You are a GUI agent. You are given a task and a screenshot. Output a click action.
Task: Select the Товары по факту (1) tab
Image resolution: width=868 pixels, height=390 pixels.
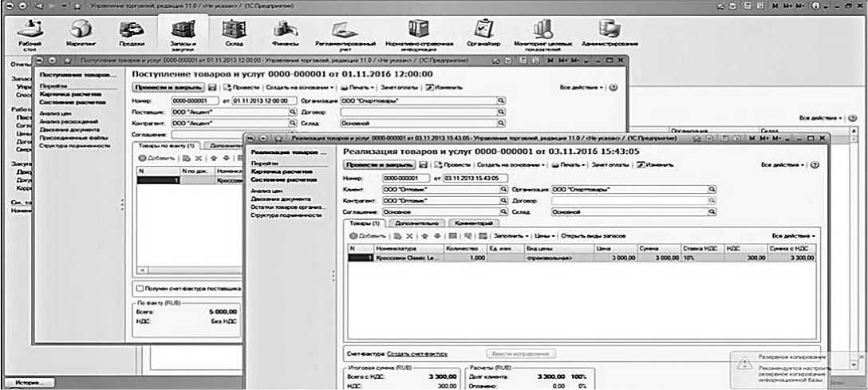(168, 145)
